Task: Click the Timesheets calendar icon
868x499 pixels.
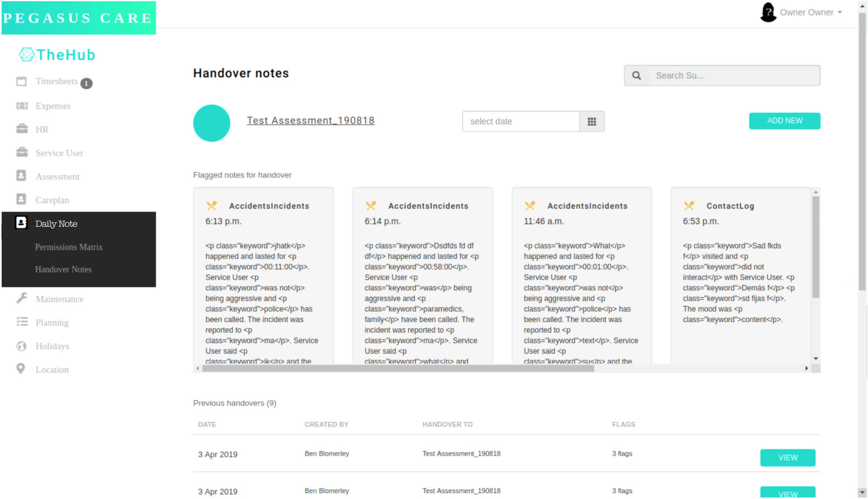Action: [22, 82]
